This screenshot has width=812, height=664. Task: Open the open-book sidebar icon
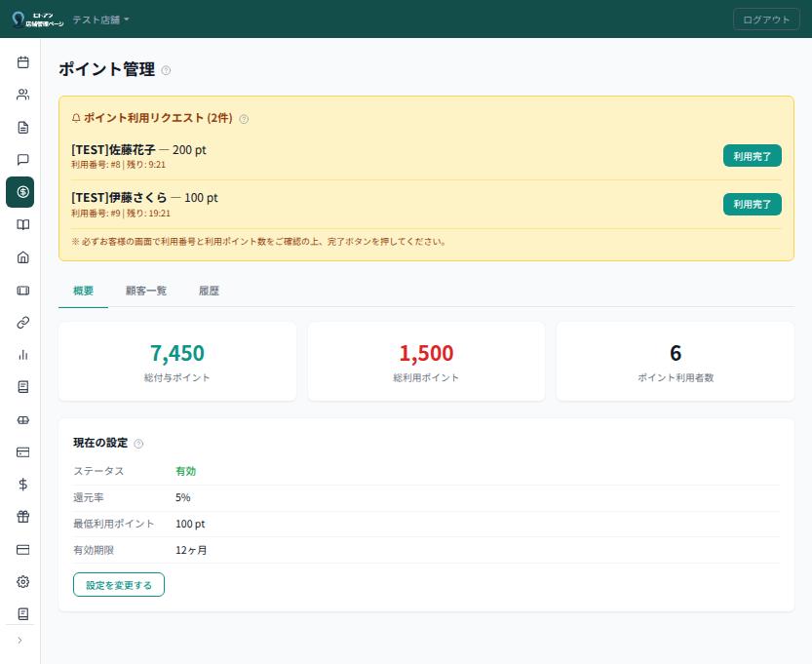tap(22, 224)
